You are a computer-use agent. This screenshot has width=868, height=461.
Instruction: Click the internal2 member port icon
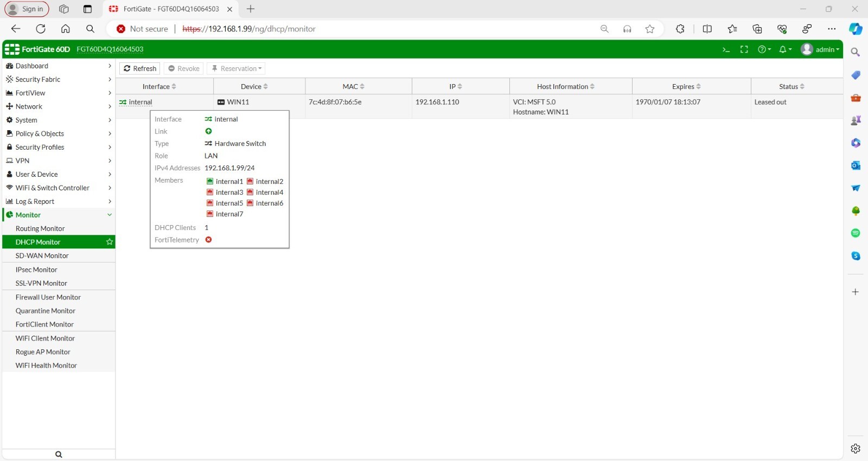[250, 181]
